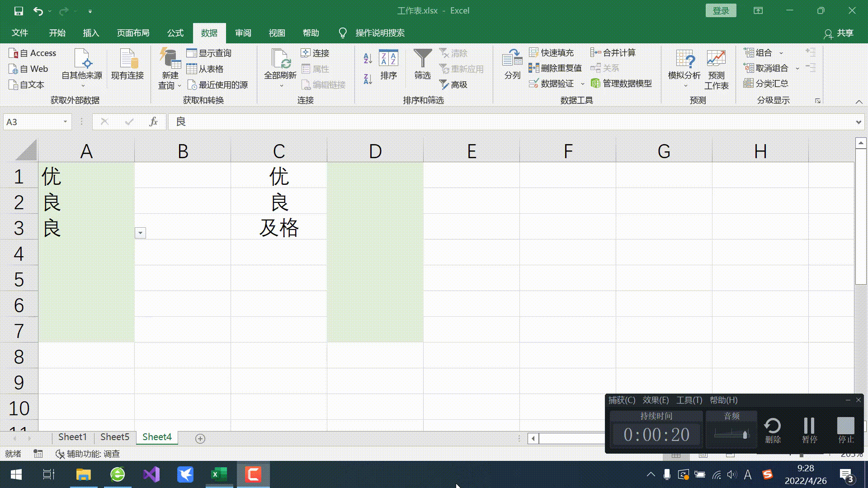Open the 捕获(C) recorder menu

coord(622,400)
